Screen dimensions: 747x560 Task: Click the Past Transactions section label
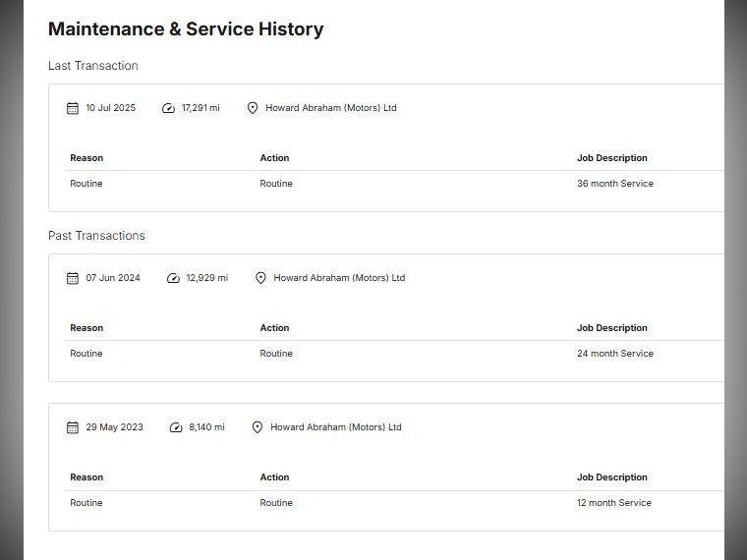(96, 236)
